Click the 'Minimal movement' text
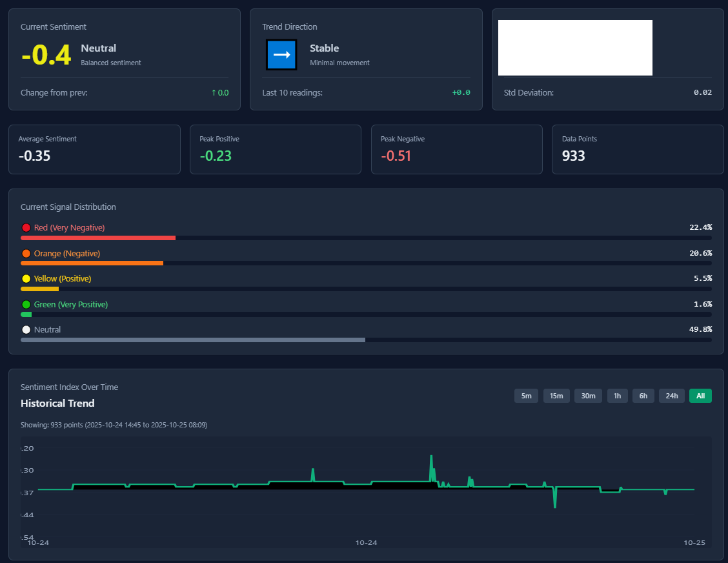 (x=340, y=63)
